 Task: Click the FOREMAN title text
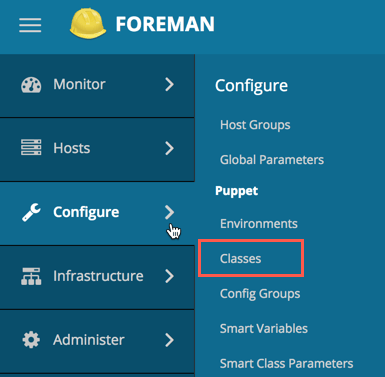[165, 24]
